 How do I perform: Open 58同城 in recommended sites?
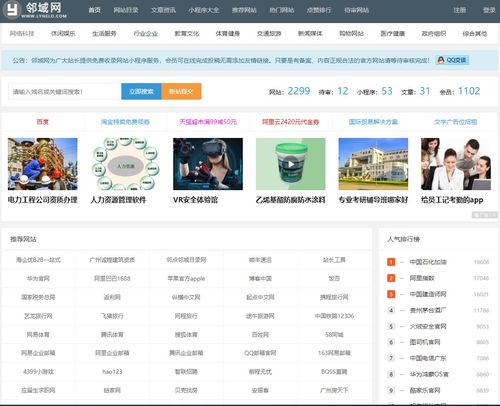(x=334, y=334)
